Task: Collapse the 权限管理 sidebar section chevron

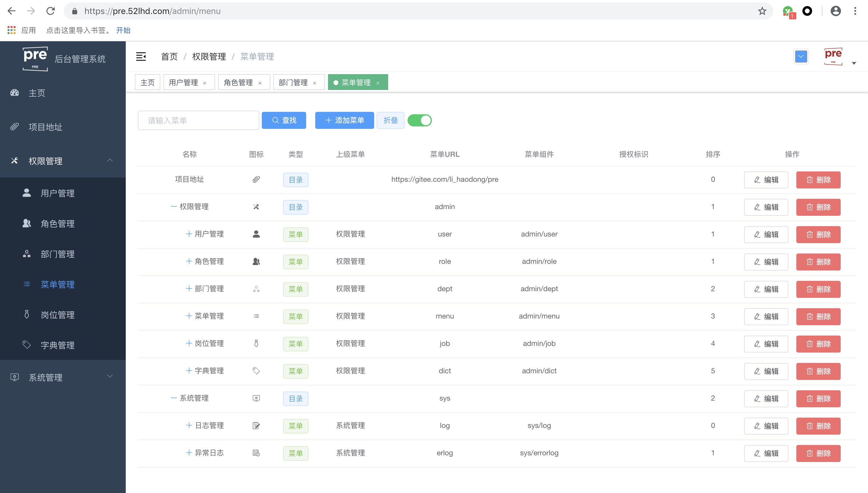Action: click(110, 160)
